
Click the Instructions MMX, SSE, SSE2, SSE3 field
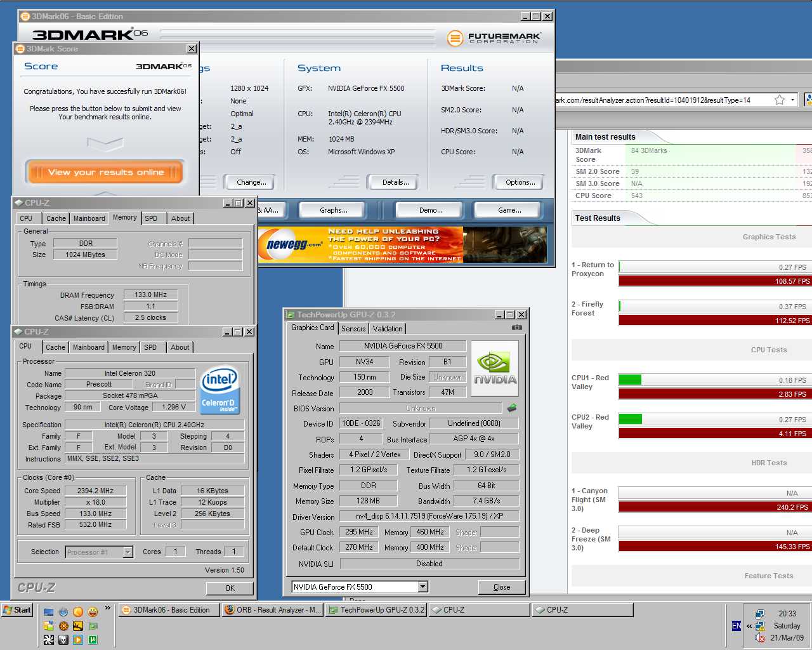click(155, 458)
